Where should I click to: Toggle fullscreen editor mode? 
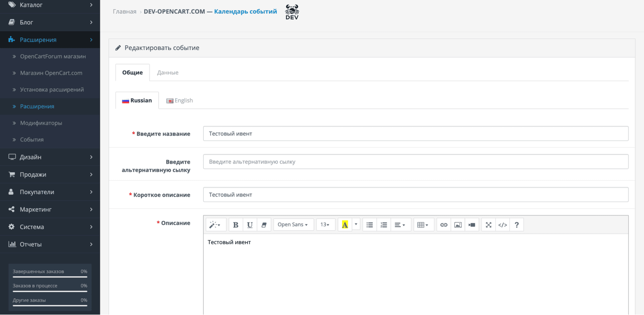click(489, 225)
